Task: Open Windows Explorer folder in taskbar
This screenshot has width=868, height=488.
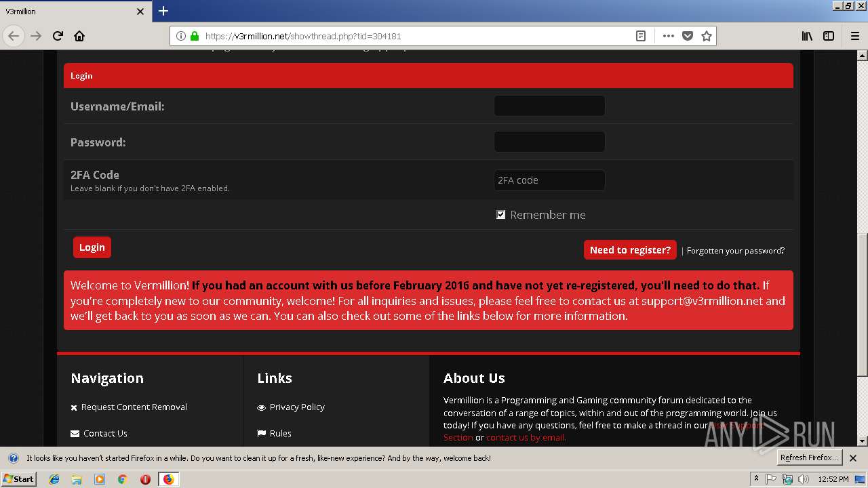Action: point(77,479)
